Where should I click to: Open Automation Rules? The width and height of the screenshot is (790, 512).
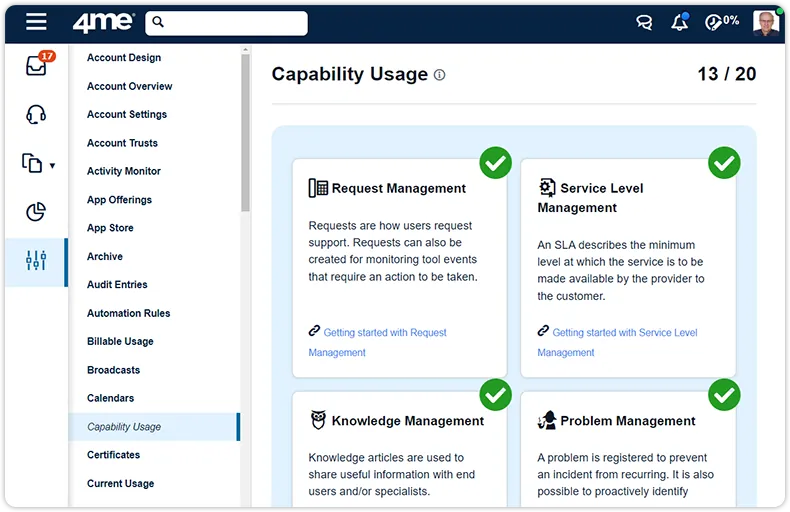(128, 313)
